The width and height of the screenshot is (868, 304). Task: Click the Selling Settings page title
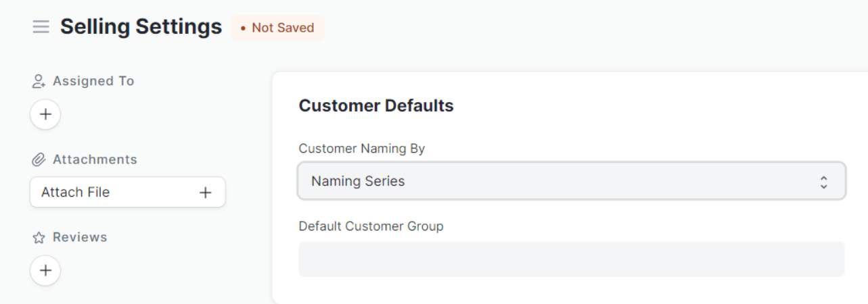141,28
